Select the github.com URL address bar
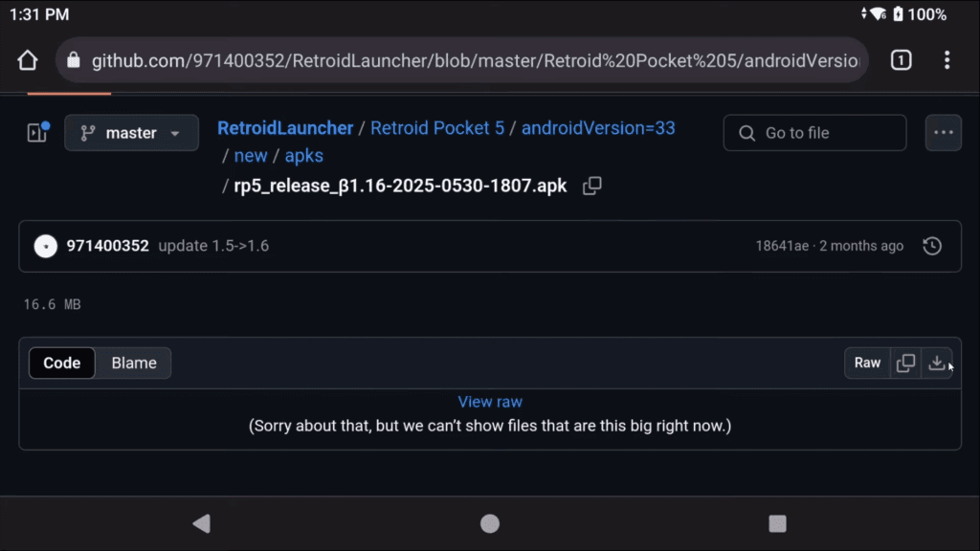Viewport: 980px width, 551px height. 462,60
